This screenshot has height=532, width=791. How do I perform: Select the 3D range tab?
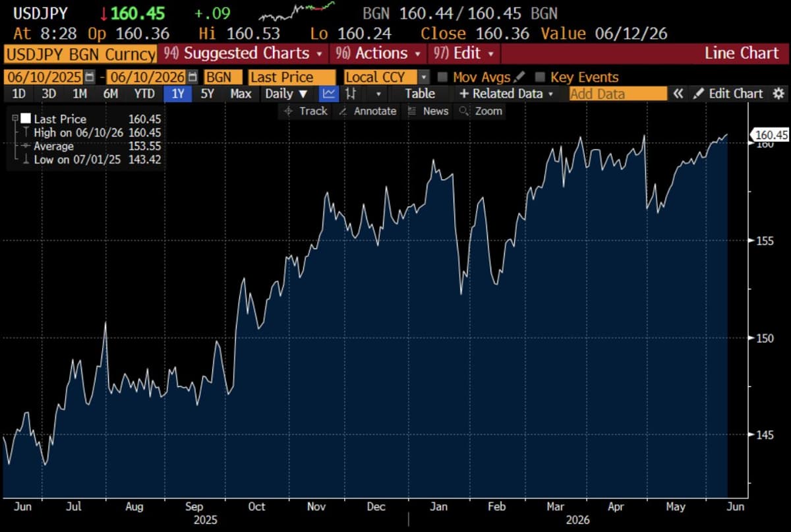[x=49, y=94]
